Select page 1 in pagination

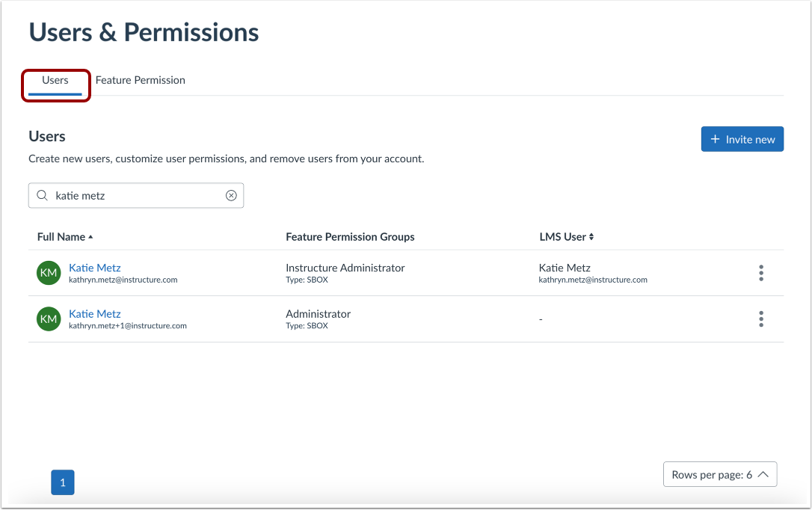click(63, 482)
